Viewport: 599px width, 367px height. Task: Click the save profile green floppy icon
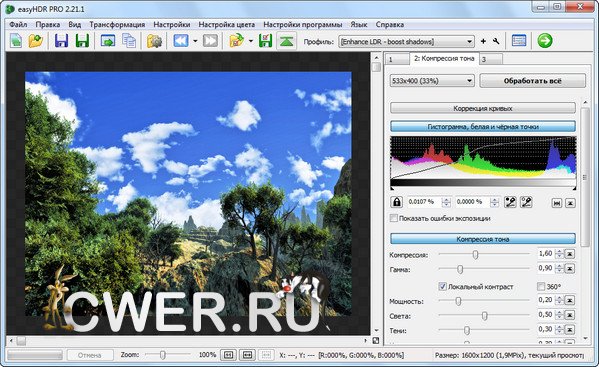pyautogui.click(x=266, y=41)
